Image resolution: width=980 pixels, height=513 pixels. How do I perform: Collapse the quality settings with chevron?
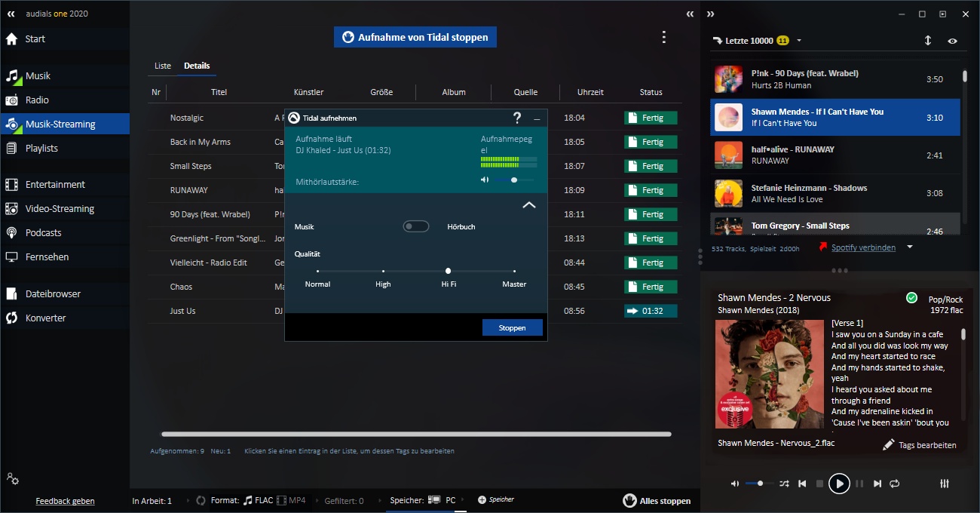click(x=529, y=204)
